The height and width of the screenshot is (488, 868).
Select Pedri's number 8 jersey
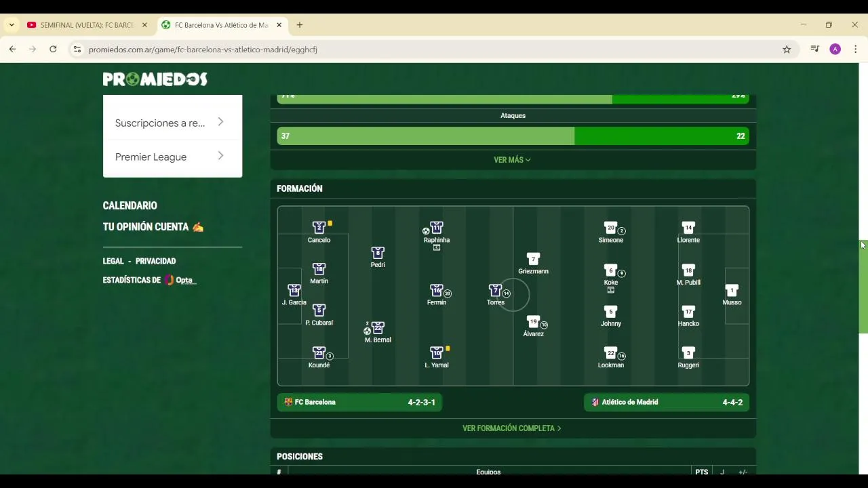coord(378,253)
